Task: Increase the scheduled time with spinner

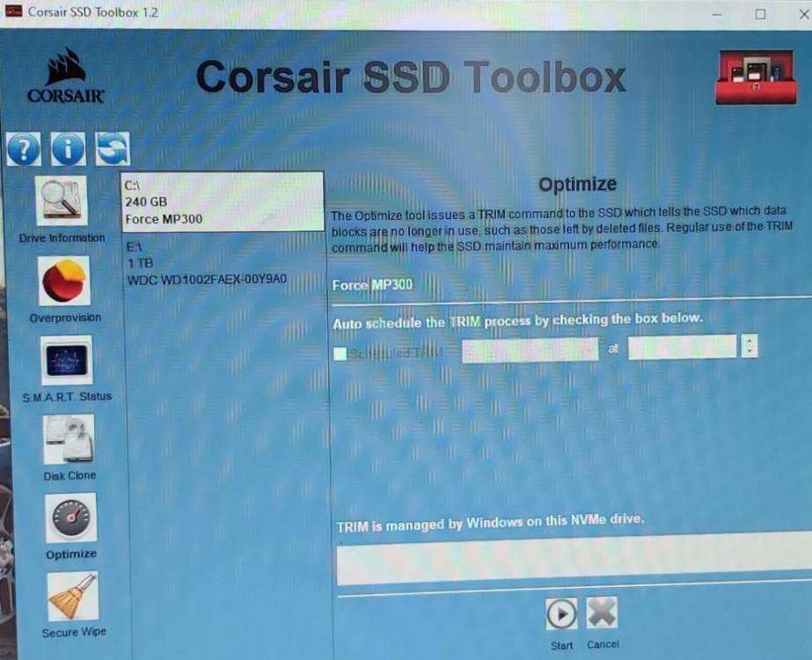Action: pos(750,340)
